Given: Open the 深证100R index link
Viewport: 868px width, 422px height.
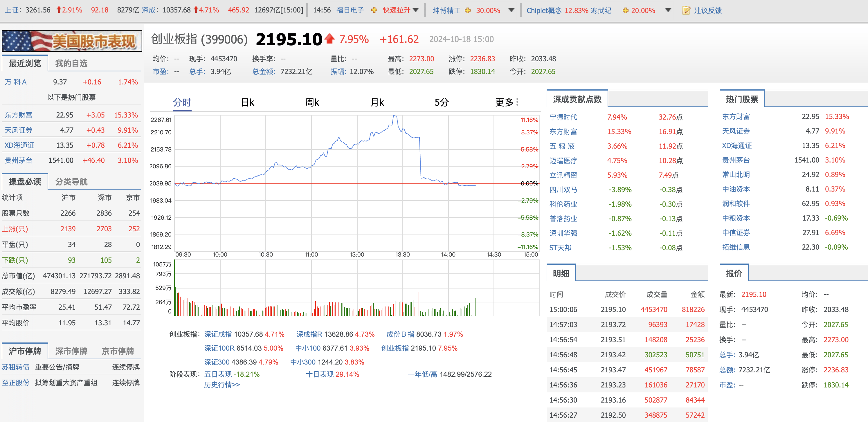Looking at the screenshot, I should point(219,348).
